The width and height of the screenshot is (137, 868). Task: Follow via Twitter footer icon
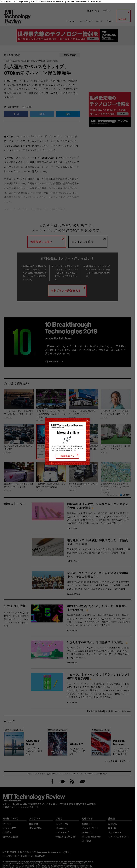62,781
